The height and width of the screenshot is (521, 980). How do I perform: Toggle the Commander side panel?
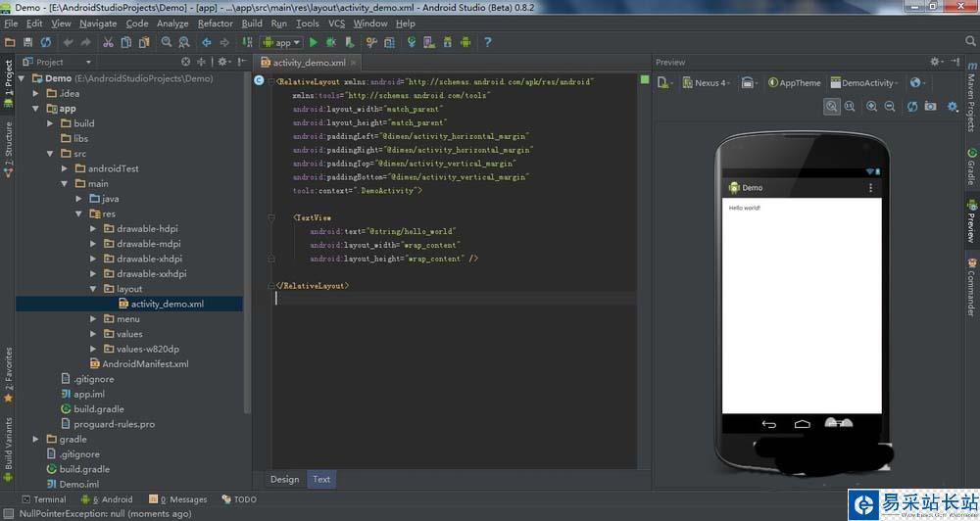[x=972, y=286]
